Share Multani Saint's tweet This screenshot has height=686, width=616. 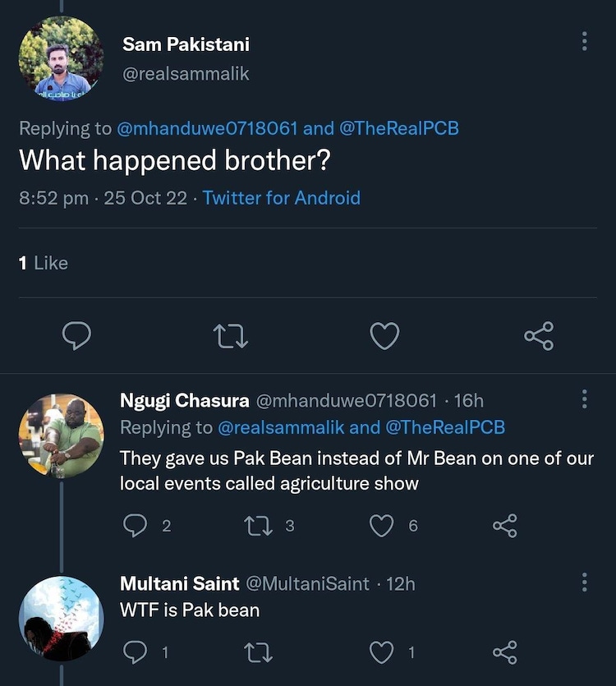(x=505, y=653)
